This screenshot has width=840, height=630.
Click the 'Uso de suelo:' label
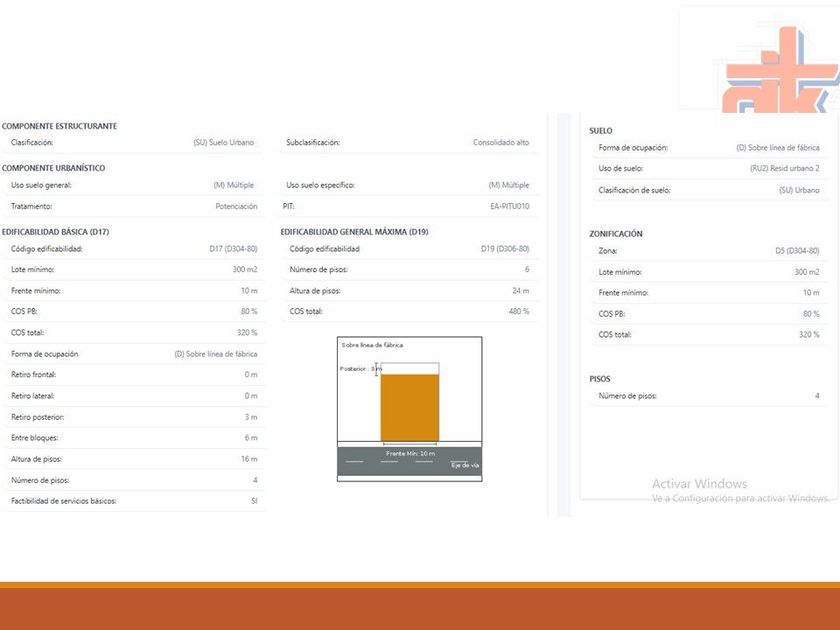coord(621,168)
